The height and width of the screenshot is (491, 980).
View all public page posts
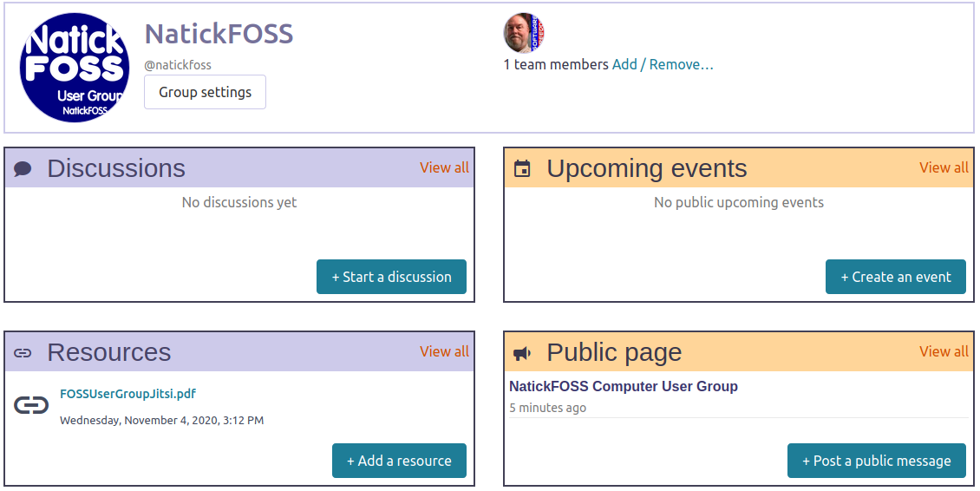[944, 351]
